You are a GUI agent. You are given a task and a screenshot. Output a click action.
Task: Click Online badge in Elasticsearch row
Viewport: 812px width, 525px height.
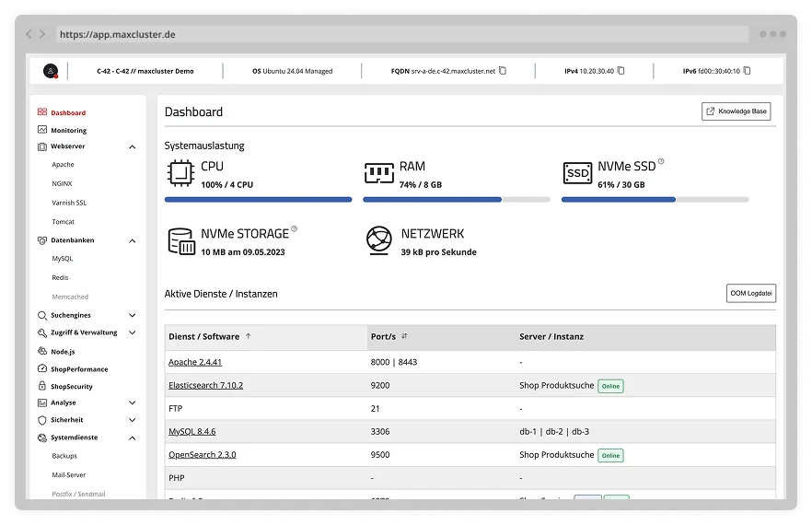pyautogui.click(x=610, y=386)
